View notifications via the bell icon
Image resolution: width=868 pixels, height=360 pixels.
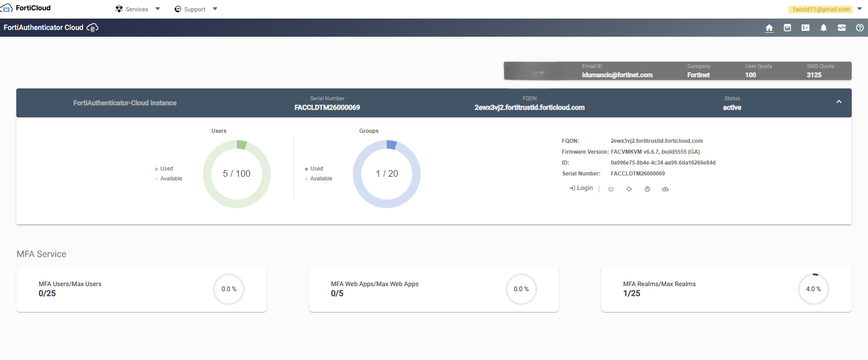(x=824, y=28)
